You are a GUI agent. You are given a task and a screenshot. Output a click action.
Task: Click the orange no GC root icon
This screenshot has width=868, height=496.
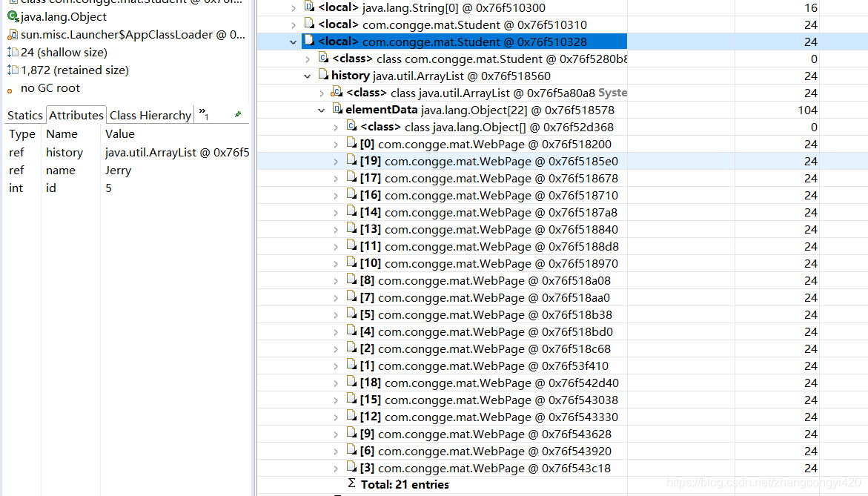tap(10, 88)
